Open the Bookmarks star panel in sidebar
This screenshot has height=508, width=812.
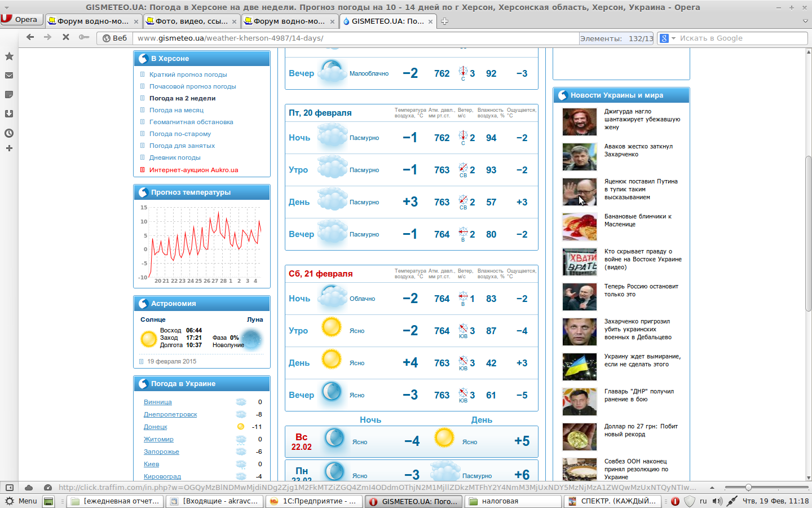pyautogui.click(x=9, y=56)
